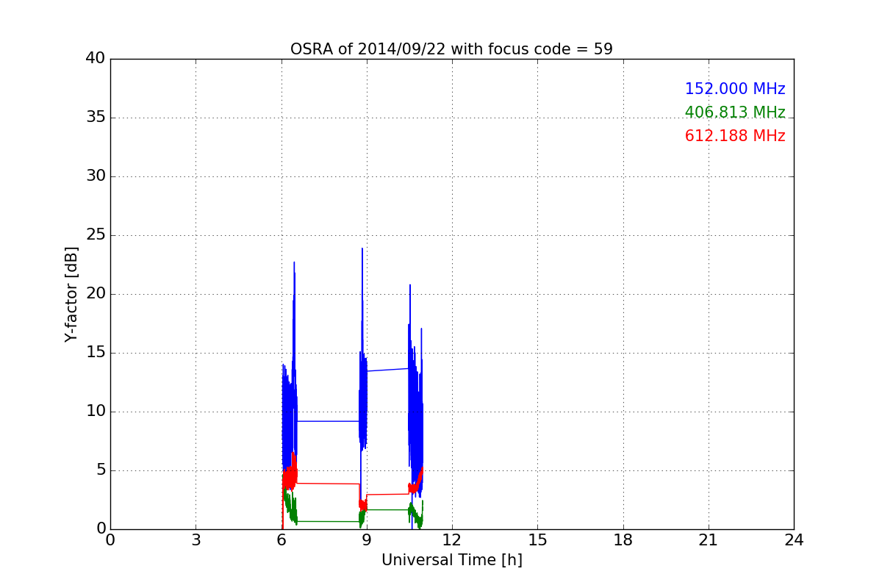
Task: Click the plot title mentioning focus code 59
Action: point(451,49)
